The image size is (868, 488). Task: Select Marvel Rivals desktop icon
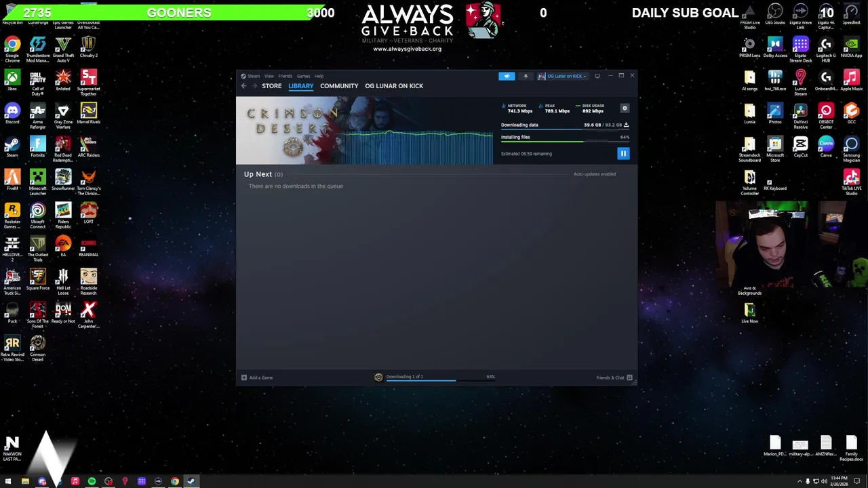(x=88, y=113)
